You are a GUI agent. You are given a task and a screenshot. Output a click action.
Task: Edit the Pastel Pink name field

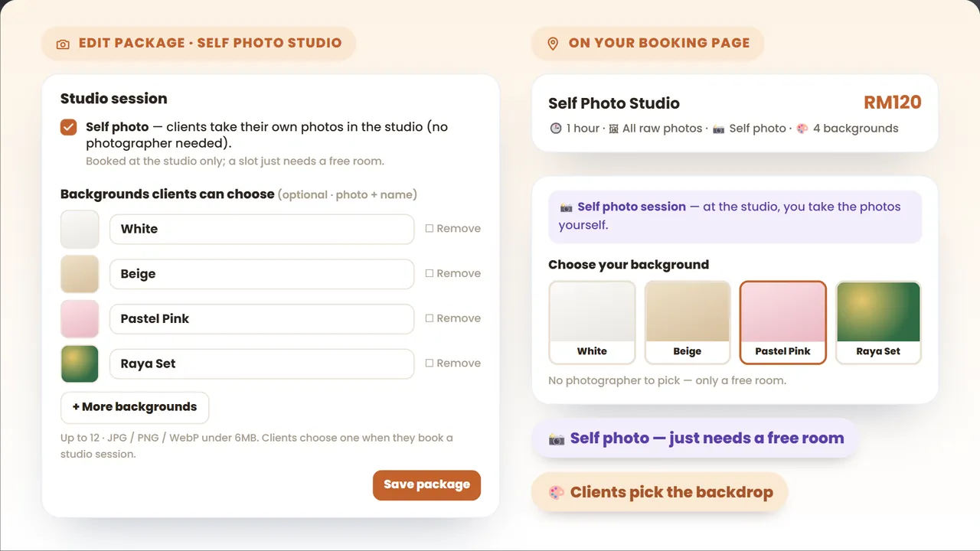point(262,318)
